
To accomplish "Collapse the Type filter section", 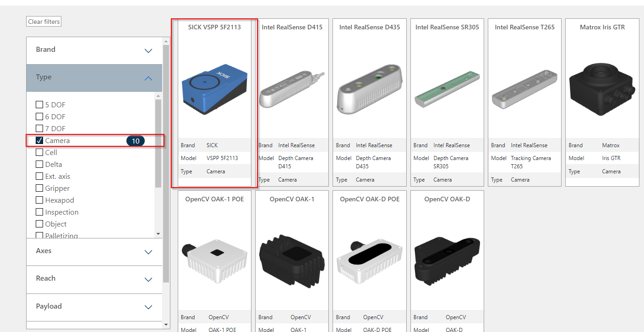I will (x=94, y=78).
